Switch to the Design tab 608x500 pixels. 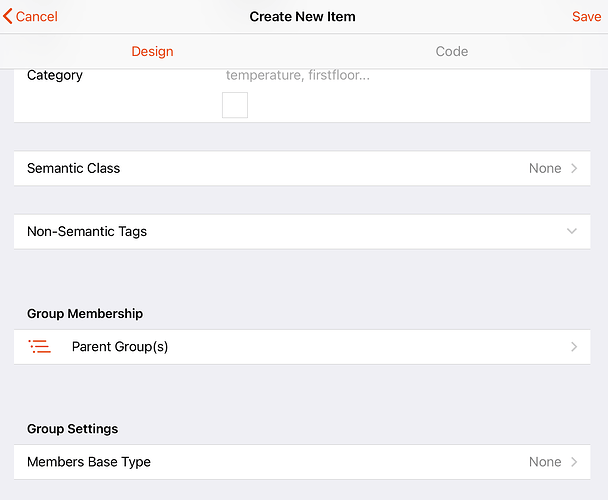152,51
